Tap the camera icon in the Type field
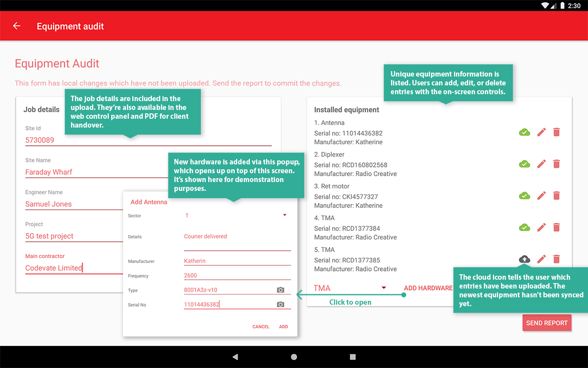This screenshot has height=368, width=588. [x=280, y=290]
